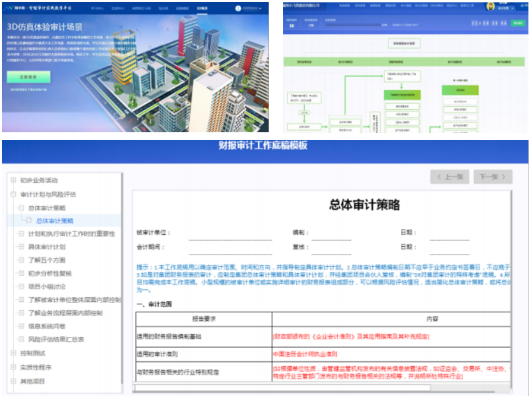Expand the 初步业务活动 tree node

coord(13,180)
